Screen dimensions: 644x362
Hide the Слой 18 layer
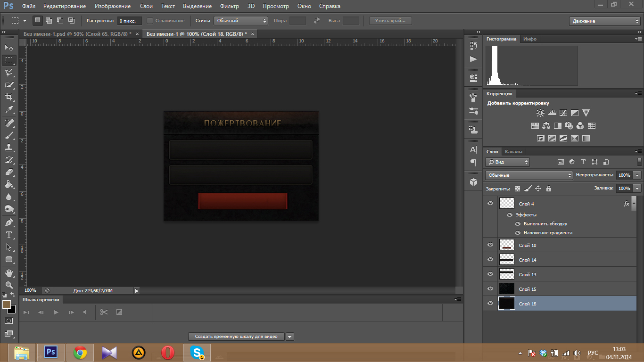click(490, 304)
